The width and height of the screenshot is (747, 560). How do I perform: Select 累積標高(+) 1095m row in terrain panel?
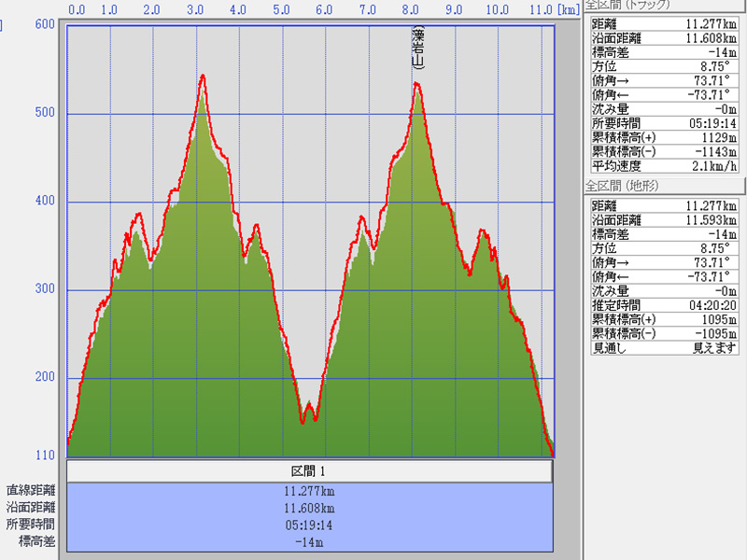pos(664,318)
